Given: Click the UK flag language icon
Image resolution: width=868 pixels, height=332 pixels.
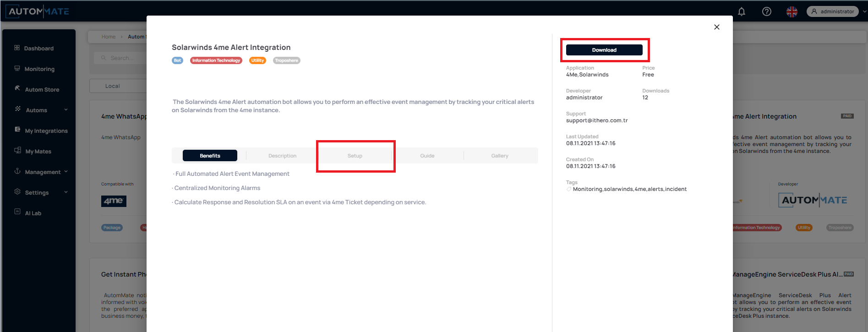Looking at the screenshot, I should click(x=792, y=11).
